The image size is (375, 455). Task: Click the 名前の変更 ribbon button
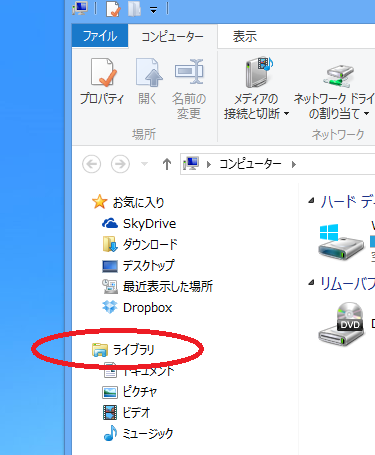[189, 89]
